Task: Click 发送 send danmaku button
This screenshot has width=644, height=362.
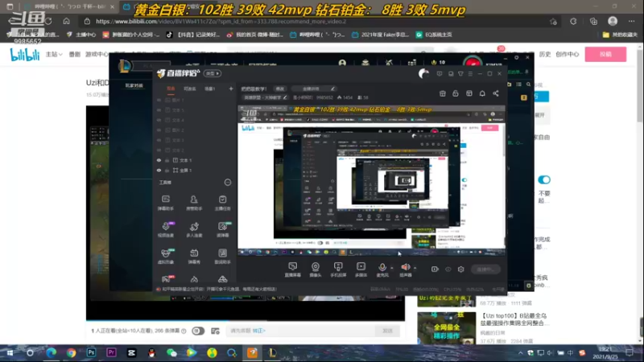Action: pyautogui.click(x=387, y=331)
